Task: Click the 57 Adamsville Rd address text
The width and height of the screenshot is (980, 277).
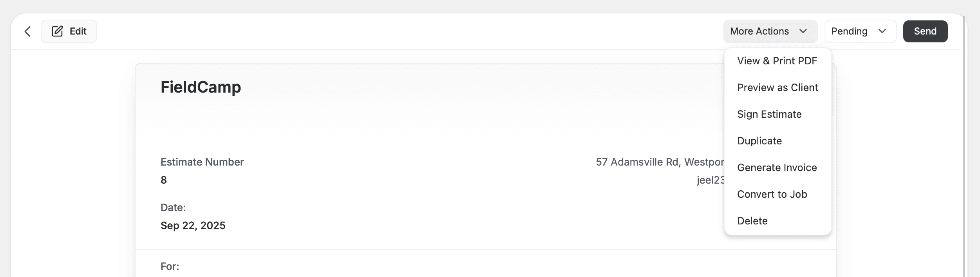Action: (x=659, y=162)
